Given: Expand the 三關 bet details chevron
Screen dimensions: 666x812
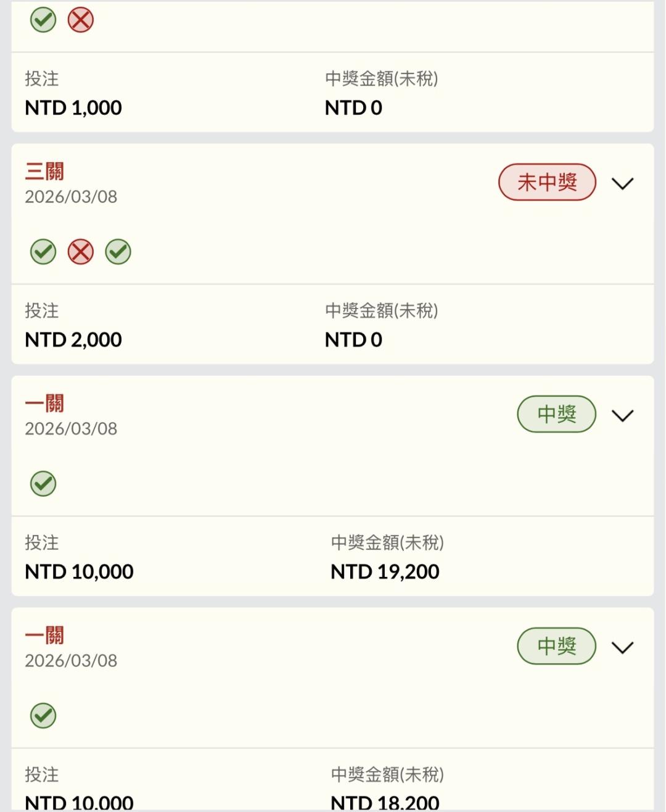Looking at the screenshot, I should (622, 183).
